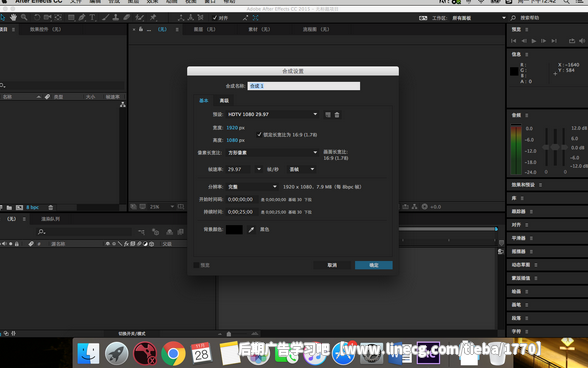Click the 8 bpc color depth label
The image size is (588, 368).
pos(33,207)
